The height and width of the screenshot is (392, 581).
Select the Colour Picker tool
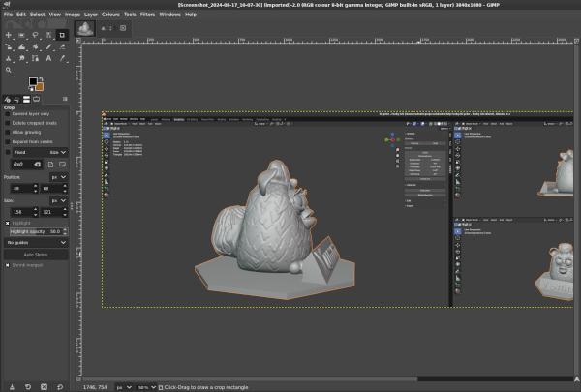(62, 58)
